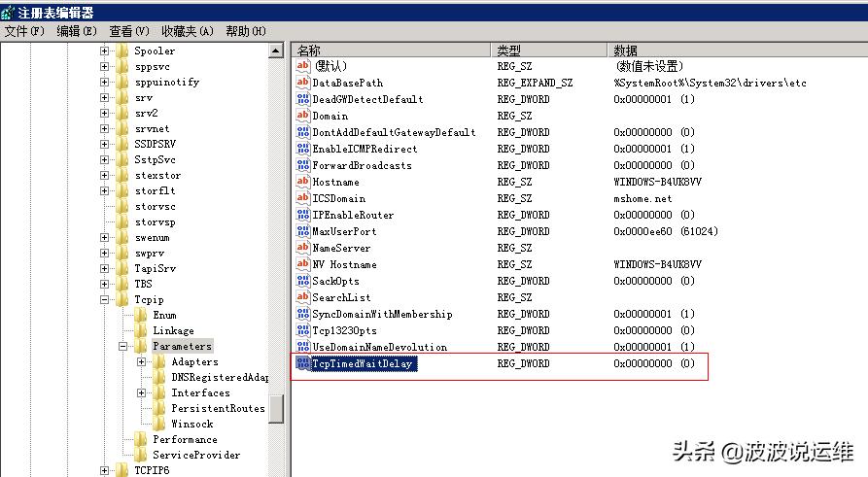Click the DataBasePath string value icon
Screen dimensions: 868x477
coord(303,83)
